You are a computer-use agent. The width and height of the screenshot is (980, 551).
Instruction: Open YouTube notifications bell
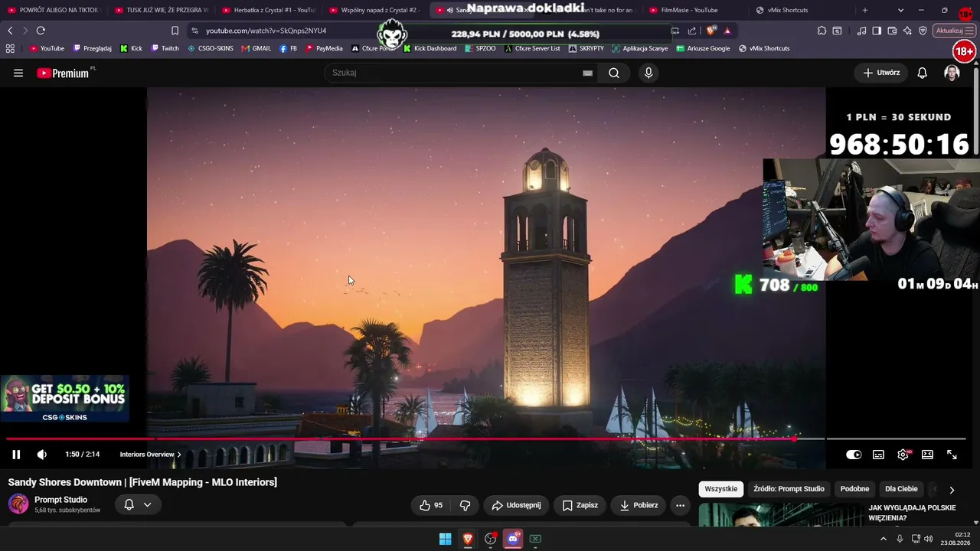point(923,73)
